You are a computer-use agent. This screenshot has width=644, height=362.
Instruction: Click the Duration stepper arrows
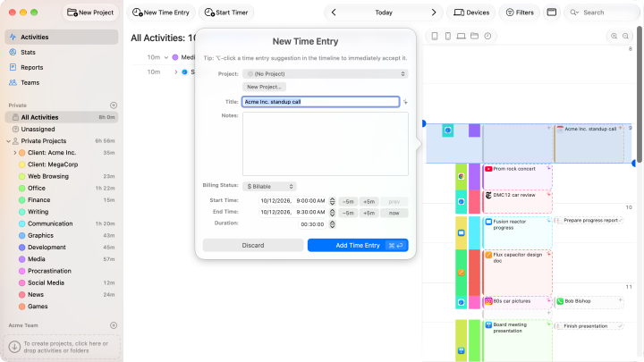[332, 224]
